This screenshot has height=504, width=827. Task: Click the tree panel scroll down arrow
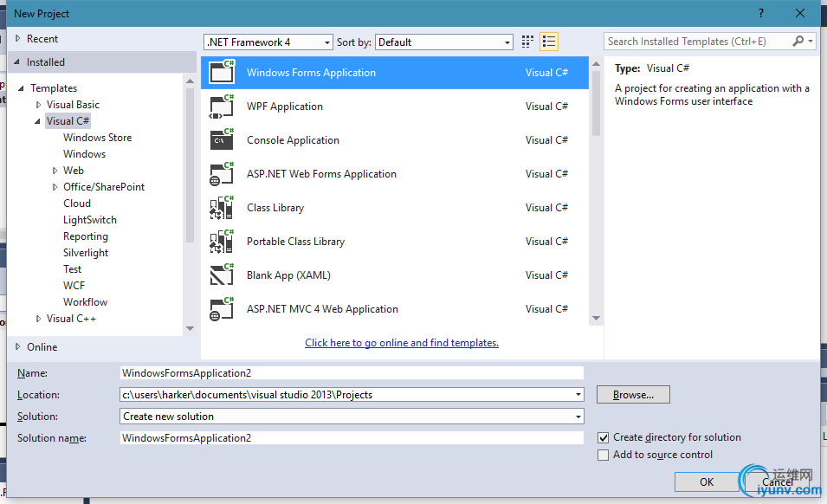[x=191, y=328]
